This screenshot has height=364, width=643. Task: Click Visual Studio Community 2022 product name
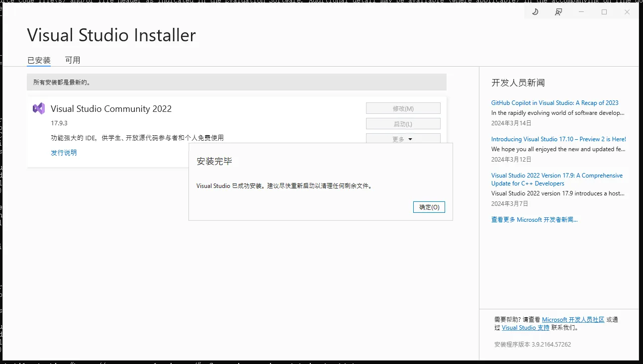pyautogui.click(x=111, y=109)
